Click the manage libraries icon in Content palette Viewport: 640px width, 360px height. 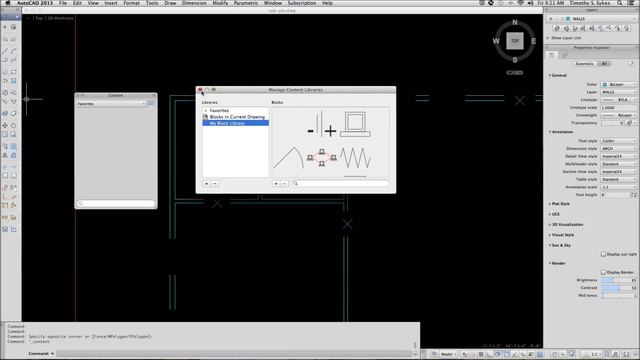pyautogui.click(x=151, y=104)
